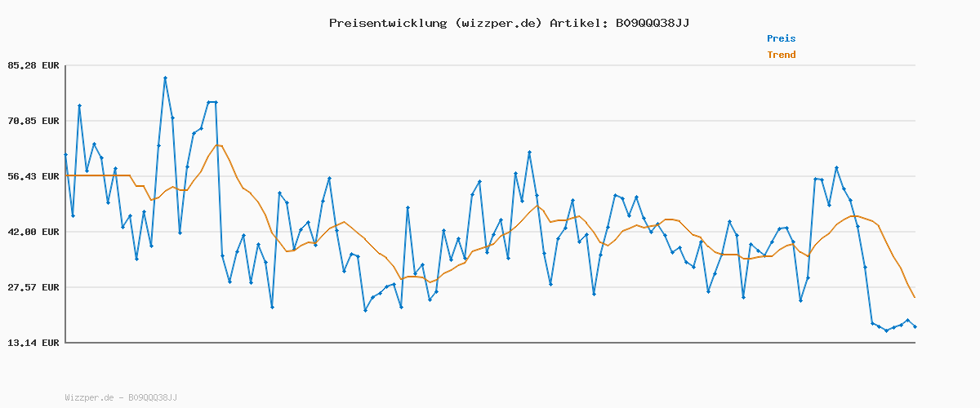The height and width of the screenshot is (408, 980).
Task: Click the chart title 'Preisentwicklung (wizzper.de)'
Action: pyautogui.click(x=435, y=23)
